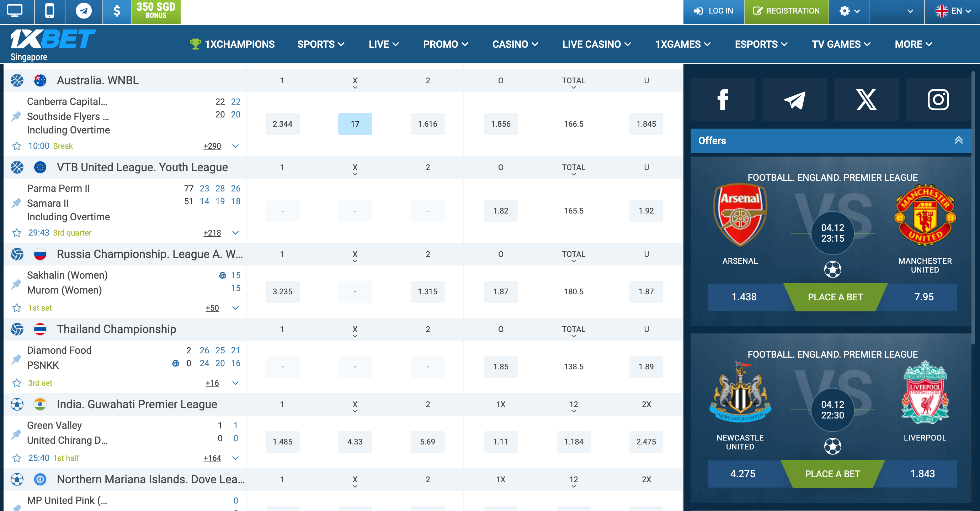Open the dollar payments icon

pyautogui.click(x=117, y=11)
